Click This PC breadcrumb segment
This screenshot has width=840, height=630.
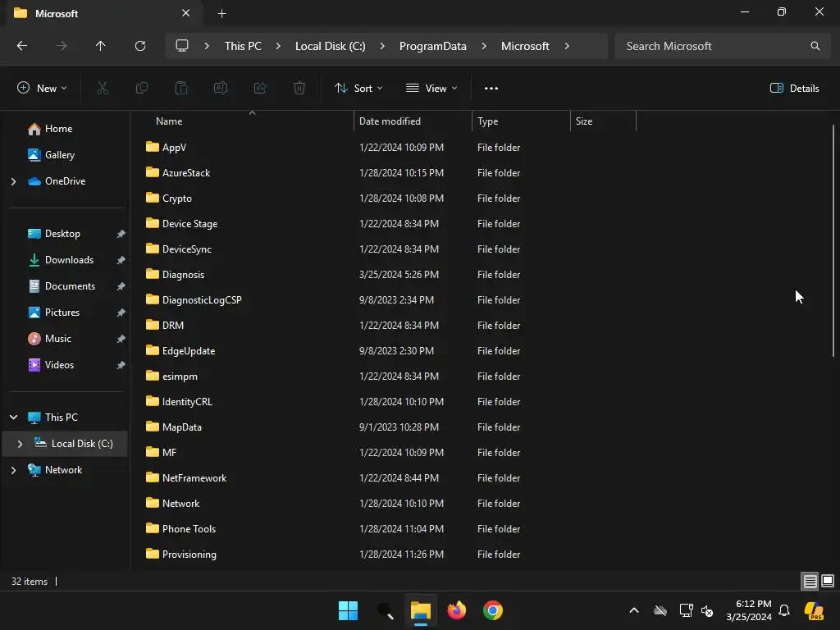click(x=243, y=46)
